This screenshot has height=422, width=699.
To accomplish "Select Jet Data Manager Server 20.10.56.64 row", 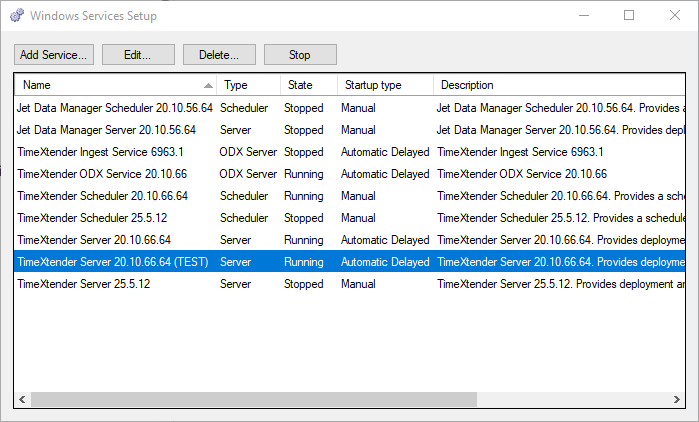I will click(x=350, y=130).
